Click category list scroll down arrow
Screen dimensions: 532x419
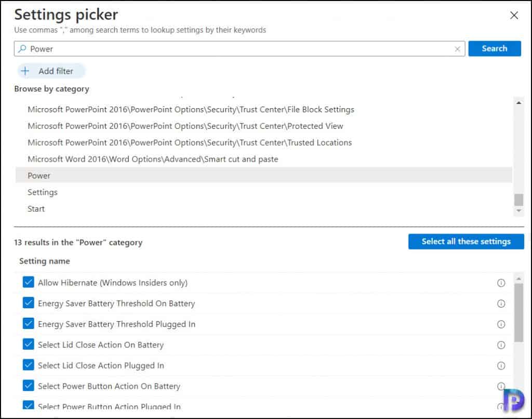(x=518, y=211)
